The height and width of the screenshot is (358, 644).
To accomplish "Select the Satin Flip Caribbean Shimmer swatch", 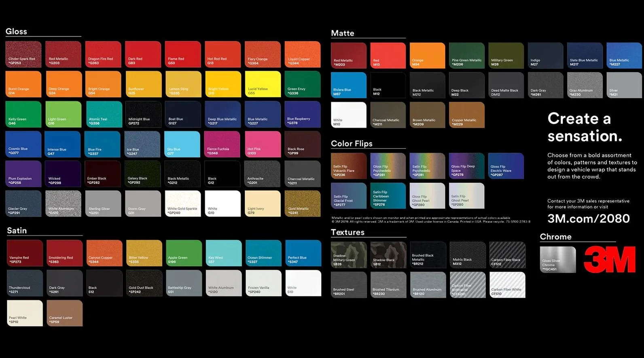I will [x=388, y=196].
